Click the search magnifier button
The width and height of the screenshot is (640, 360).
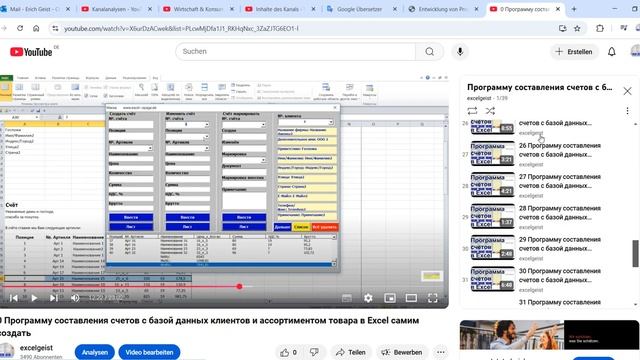(x=429, y=51)
